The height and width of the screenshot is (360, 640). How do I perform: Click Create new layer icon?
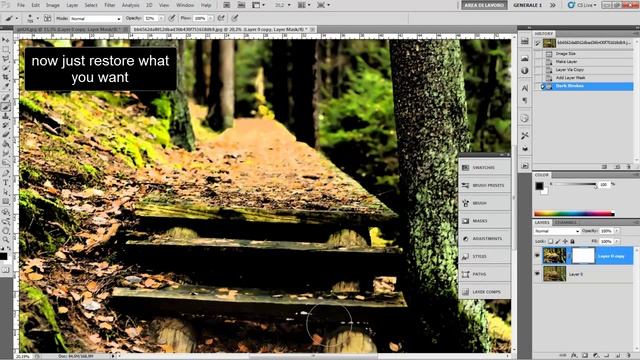(618, 356)
